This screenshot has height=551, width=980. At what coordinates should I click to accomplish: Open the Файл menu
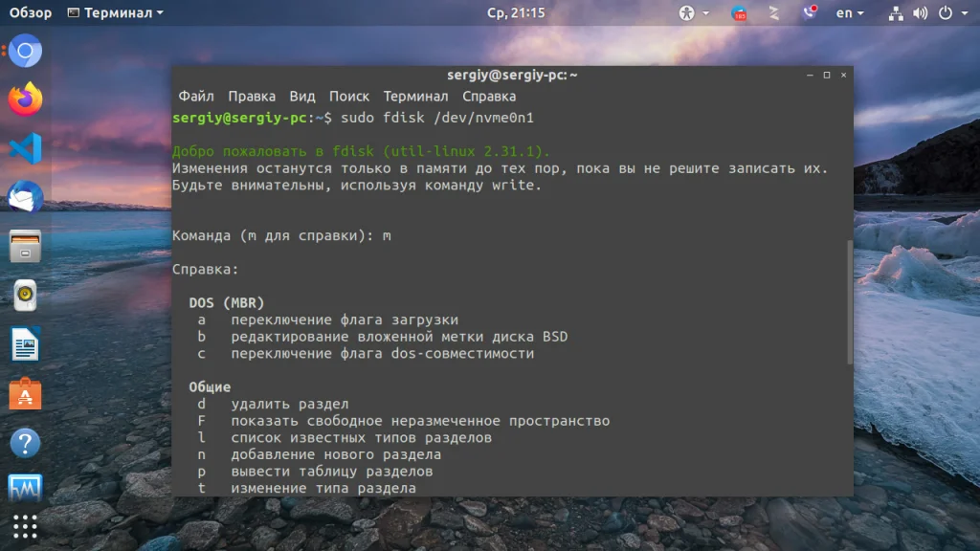[196, 97]
